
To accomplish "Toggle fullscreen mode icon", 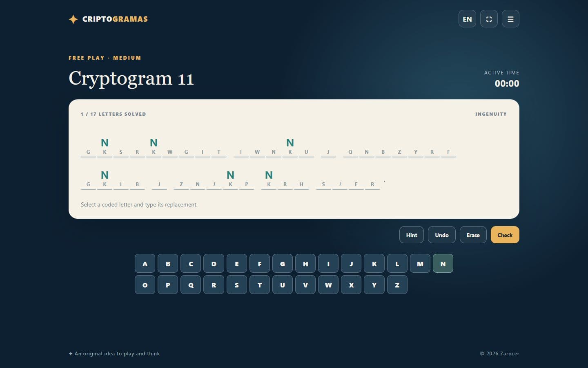I will click(x=489, y=19).
